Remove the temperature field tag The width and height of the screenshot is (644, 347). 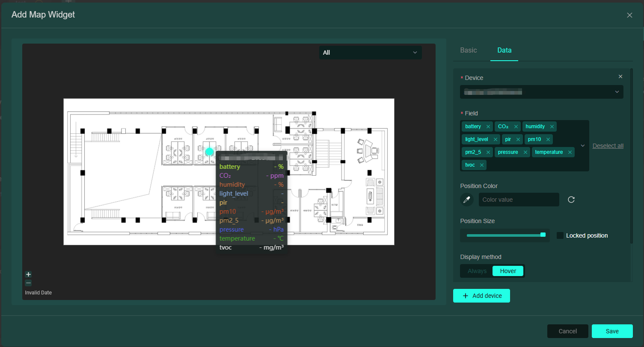[x=570, y=152]
